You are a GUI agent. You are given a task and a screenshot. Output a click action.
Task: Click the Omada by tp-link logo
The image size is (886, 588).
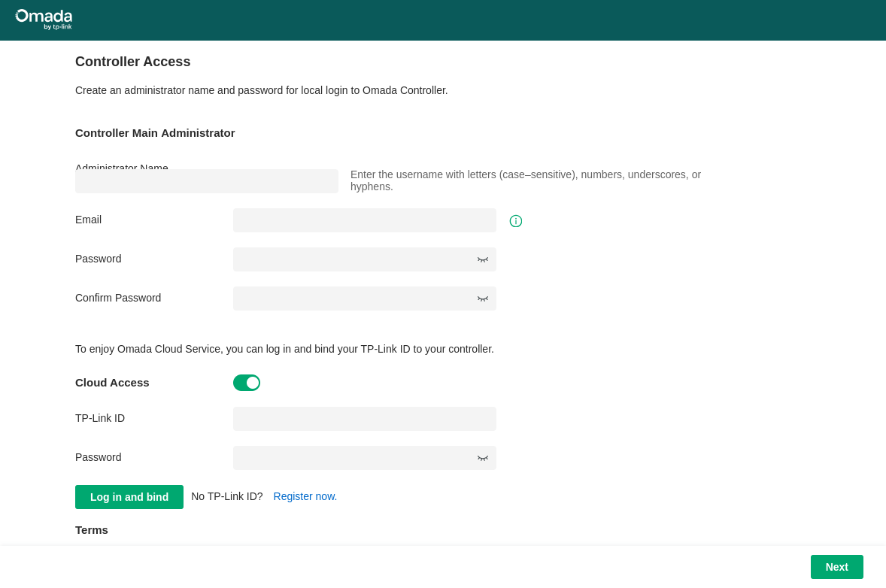pyautogui.click(x=44, y=20)
